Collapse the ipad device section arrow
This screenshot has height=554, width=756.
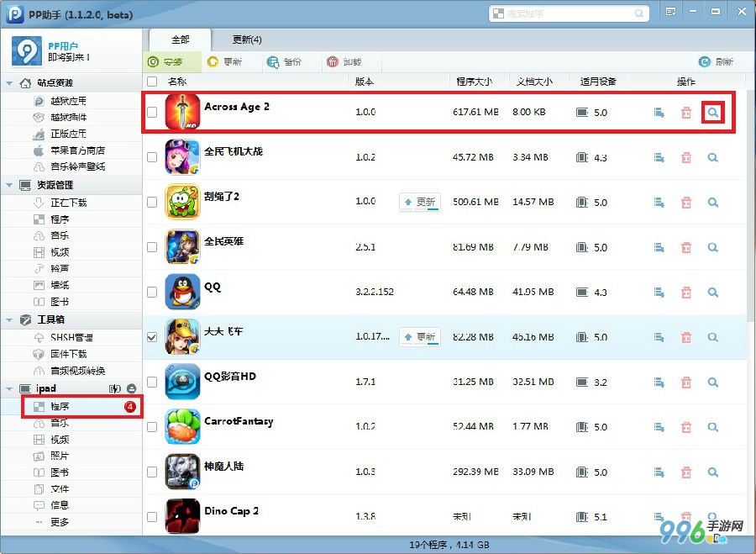pyautogui.click(x=9, y=388)
